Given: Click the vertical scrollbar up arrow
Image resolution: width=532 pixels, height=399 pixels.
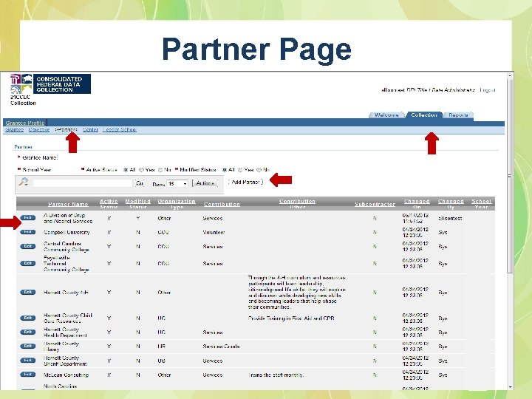Looking at the screenshot, I should [510, 75].
